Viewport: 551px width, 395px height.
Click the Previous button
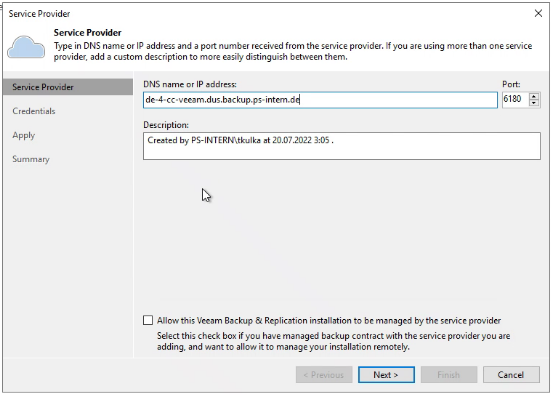[324, 375]
